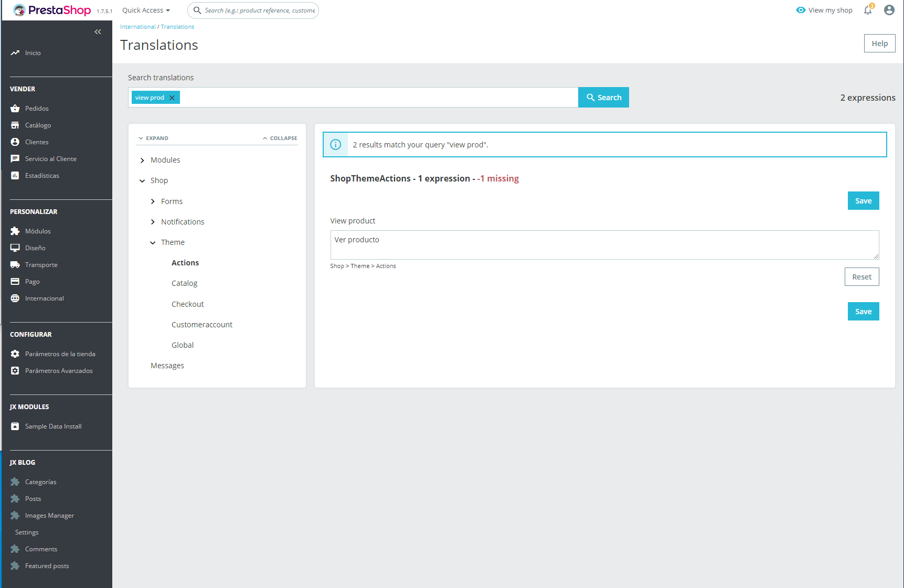904x588 pixels.
Task: Click the '2 expressions' count text
Action: click(868, 98)
